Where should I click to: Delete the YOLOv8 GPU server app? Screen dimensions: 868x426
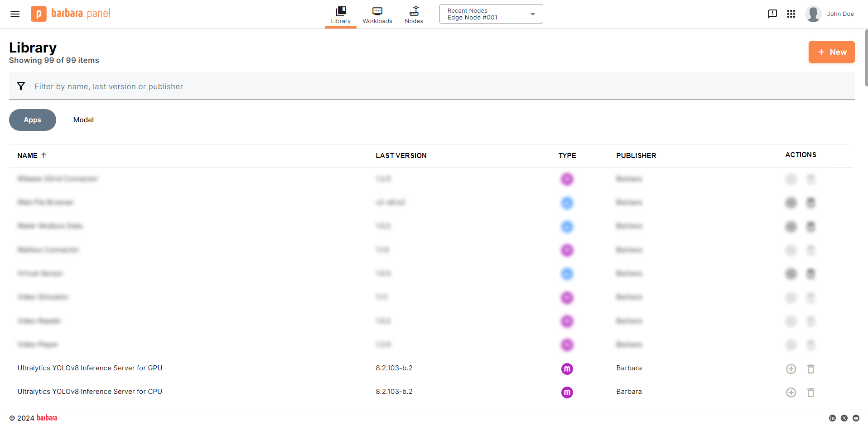coord(810,369)
